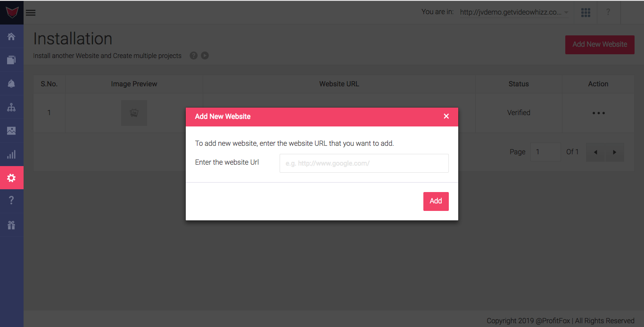Click the ProfitFox fox logo
This screenshot has width=644, height=327.
pos(12,12)
